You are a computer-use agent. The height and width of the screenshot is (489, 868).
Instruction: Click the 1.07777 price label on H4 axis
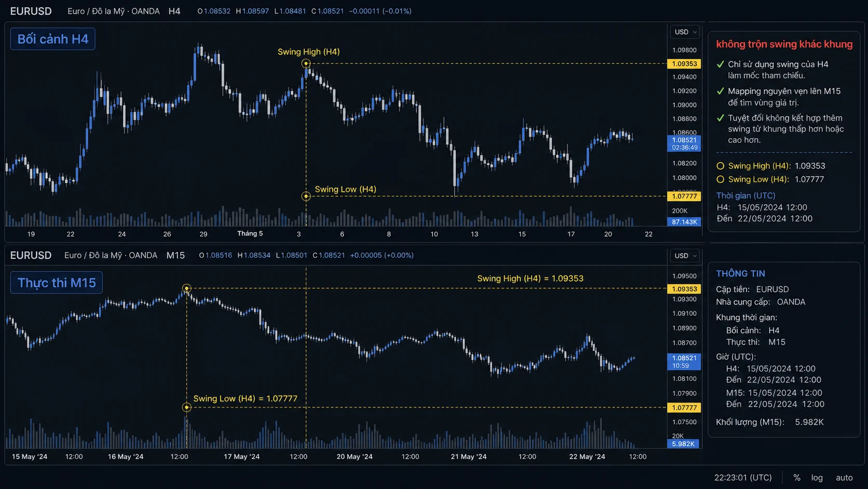point(684,196)
